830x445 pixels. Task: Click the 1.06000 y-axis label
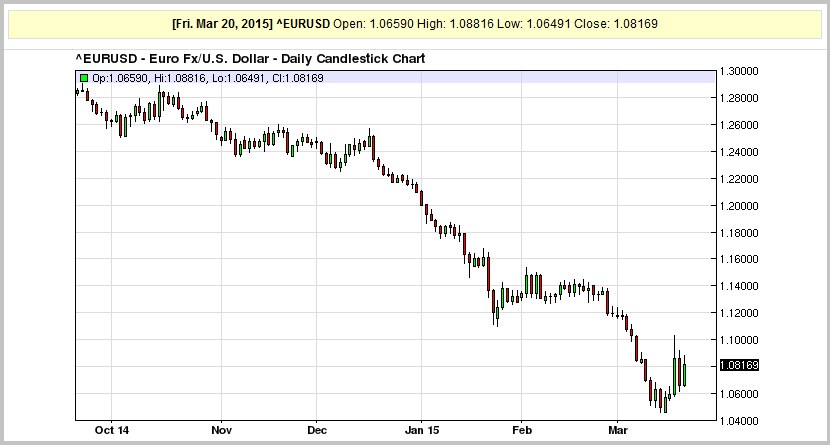pos(739,394)
